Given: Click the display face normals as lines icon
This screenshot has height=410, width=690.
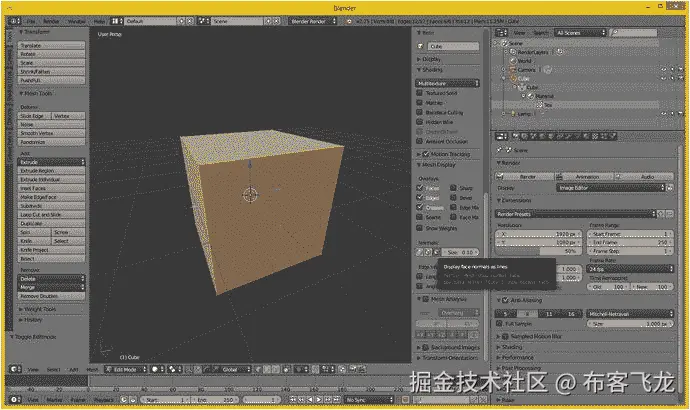Looking at the screenshot, I should pos(436,252).
